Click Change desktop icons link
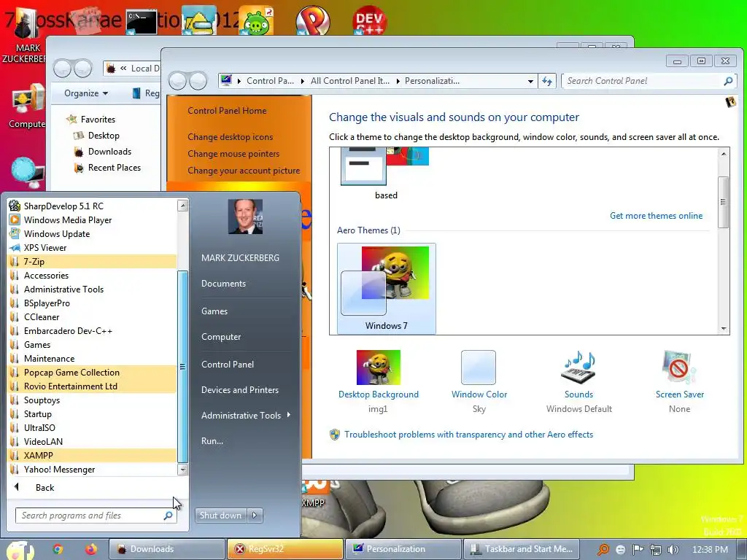This screenshot has height=560, width=747. pyautogui.click(x=230, y=136)
